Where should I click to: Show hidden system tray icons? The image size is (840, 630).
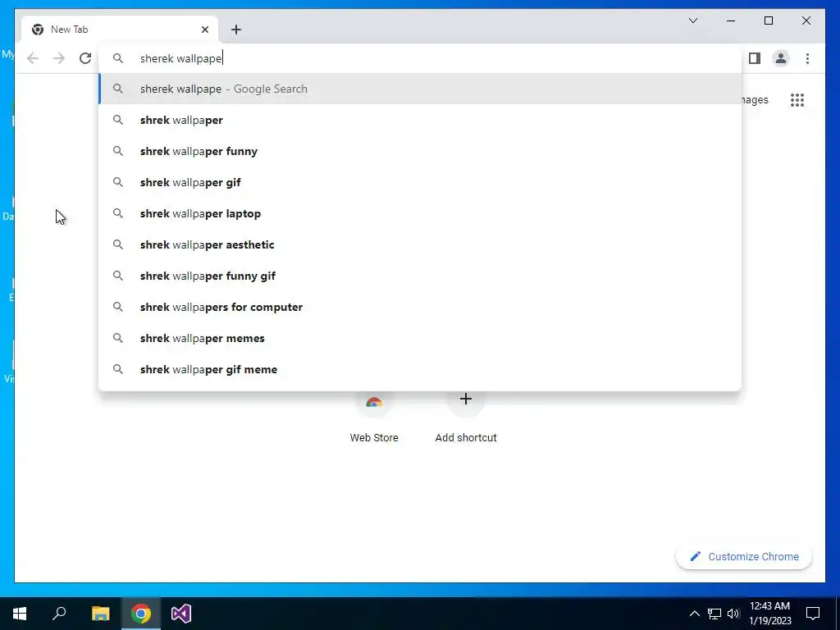pos(694,614)
